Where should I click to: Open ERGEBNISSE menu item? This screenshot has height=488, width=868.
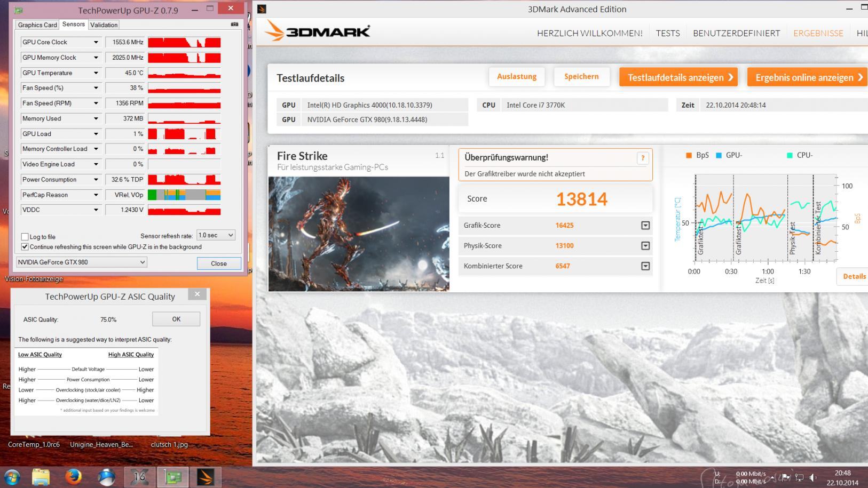pos(818,33)
